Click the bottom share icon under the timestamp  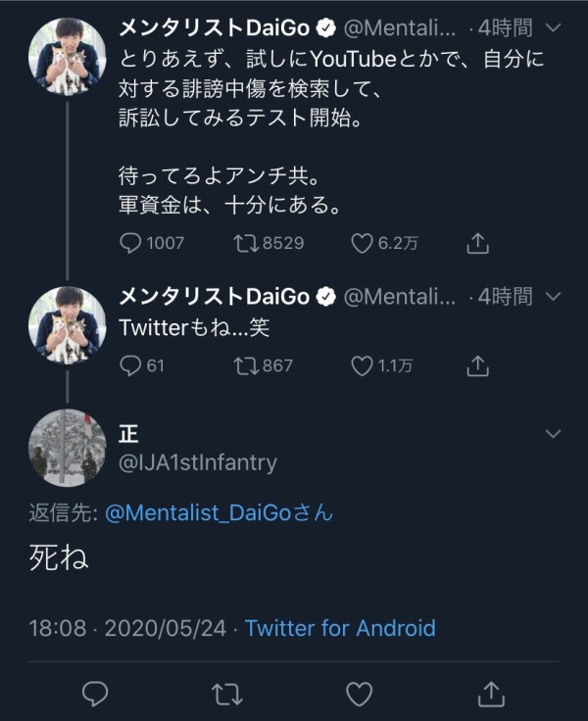(x=492, y=694)
